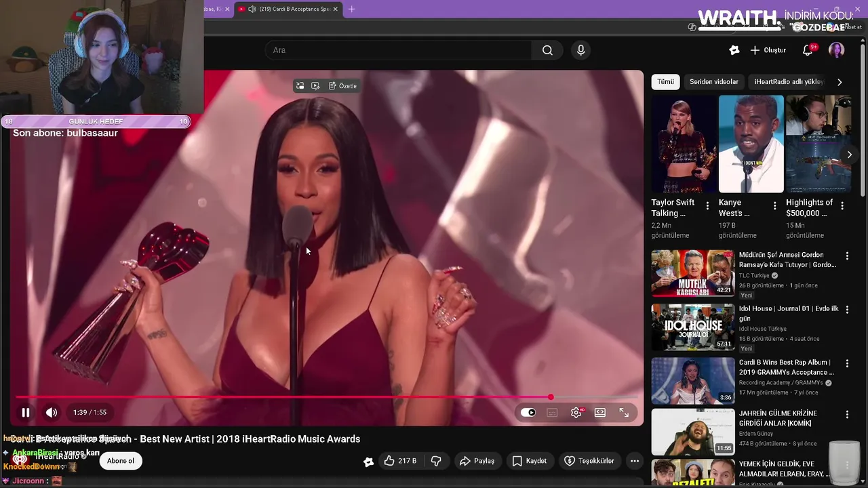The height and width of the screenshot is (488, 868).
Task: Open the Recording Academy / GRAMMYs channel name
Action: click(x=781, y=383)
